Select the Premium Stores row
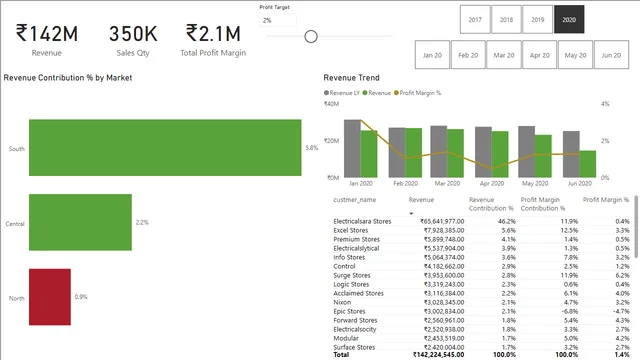640x360 pixels. [482, 239]
